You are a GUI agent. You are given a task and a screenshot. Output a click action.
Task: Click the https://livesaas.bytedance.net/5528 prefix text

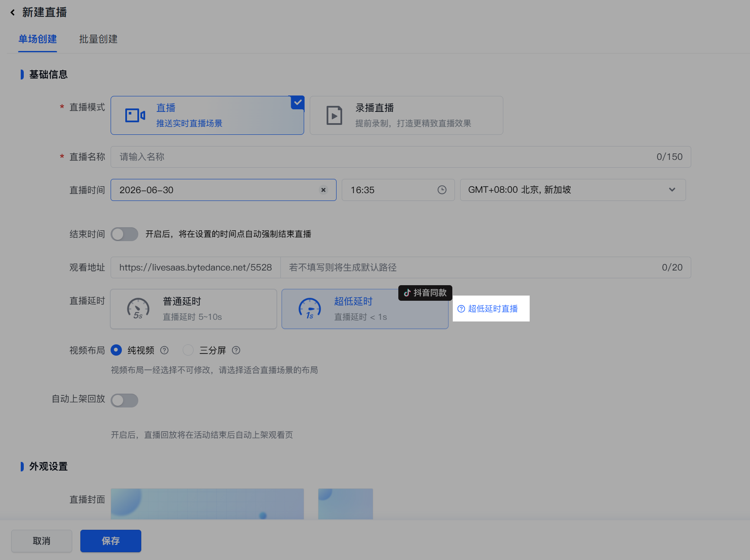pos(196,267)
